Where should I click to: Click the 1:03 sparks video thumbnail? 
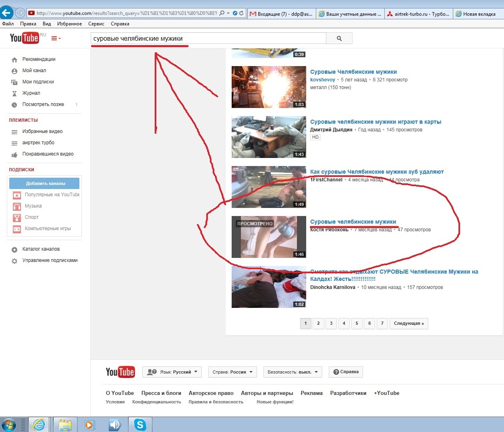tap(269, 87)
